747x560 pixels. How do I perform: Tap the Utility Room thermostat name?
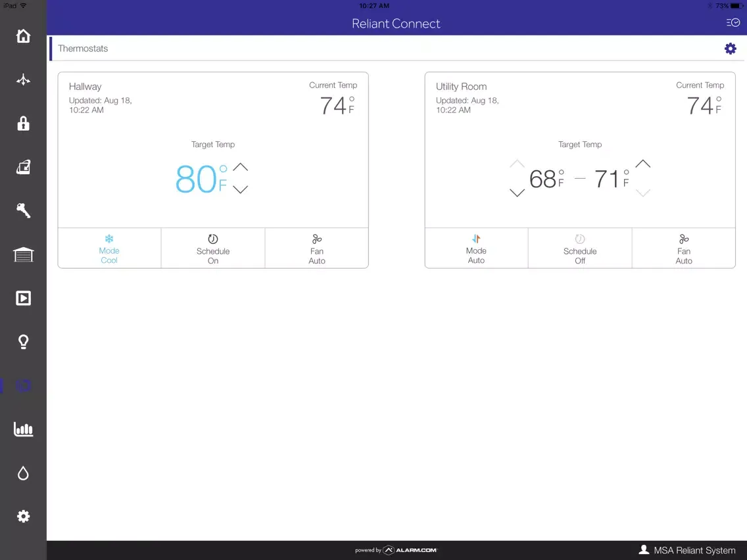(x=461, y=87)
